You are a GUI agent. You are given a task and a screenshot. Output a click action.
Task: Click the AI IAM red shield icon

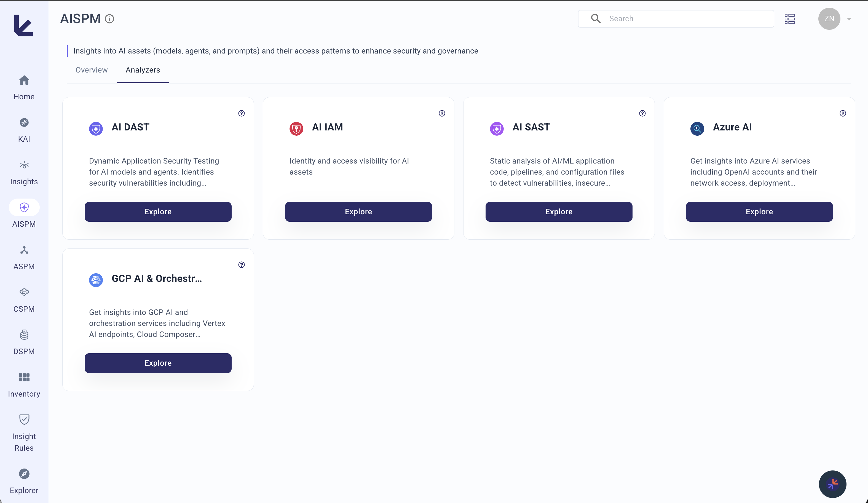(x=296, y=129)
